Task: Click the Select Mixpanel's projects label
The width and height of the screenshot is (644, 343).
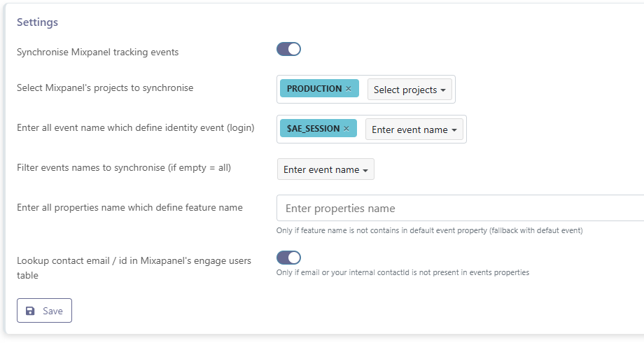Action: click(105, 88)
